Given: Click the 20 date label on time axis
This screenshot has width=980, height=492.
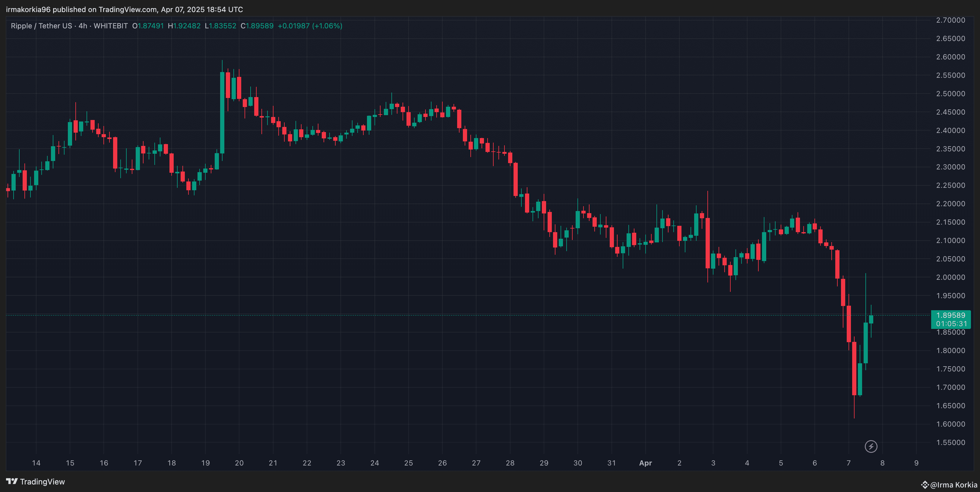Looking at the screenshot, I should tap(239, 463).
